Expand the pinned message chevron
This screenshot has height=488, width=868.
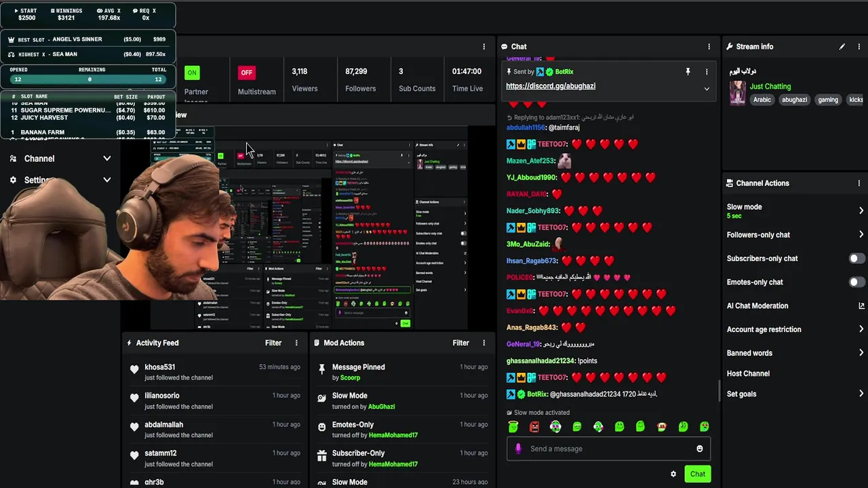pyautogui.click(x=707, y=89)
